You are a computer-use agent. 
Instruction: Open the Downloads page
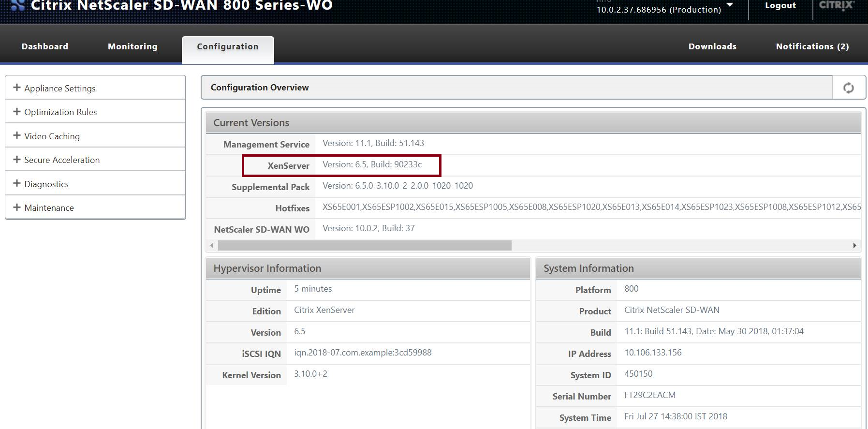point(712,46)
